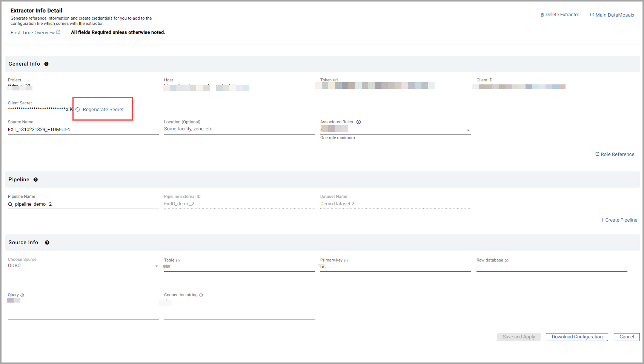
Task: Open the Role Reference link
Action: pos(615,154)
